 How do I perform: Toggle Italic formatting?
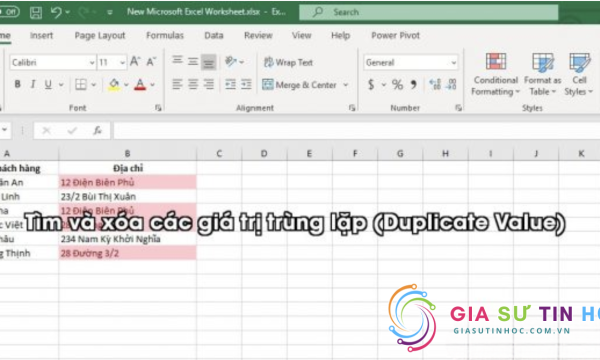[33, 84]
